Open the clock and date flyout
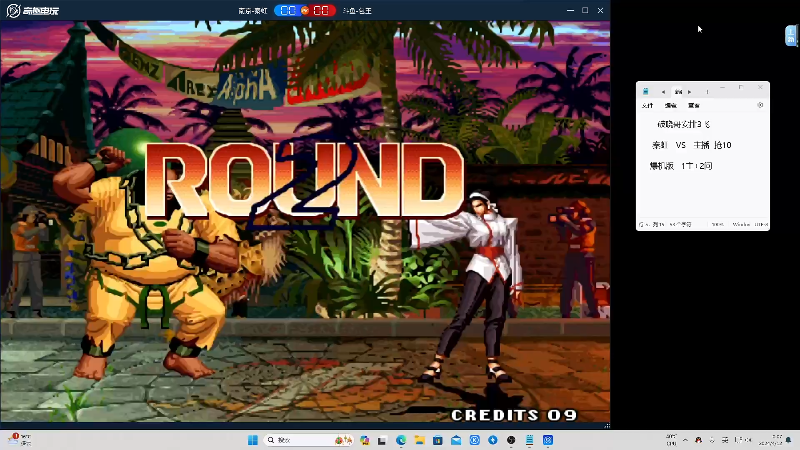This screenshot has width=800, height=450. click(770, 440)
